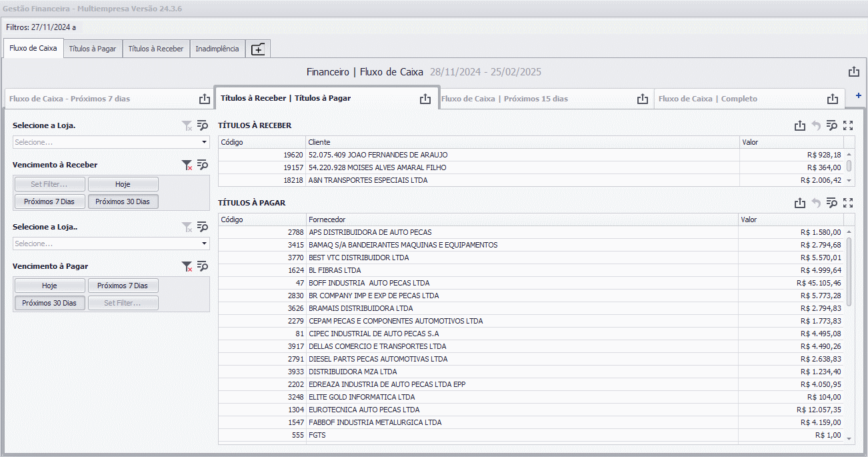Open the Títulos à Pagar top tab
This screenshot has height=457, width=868.
[93, 49]
